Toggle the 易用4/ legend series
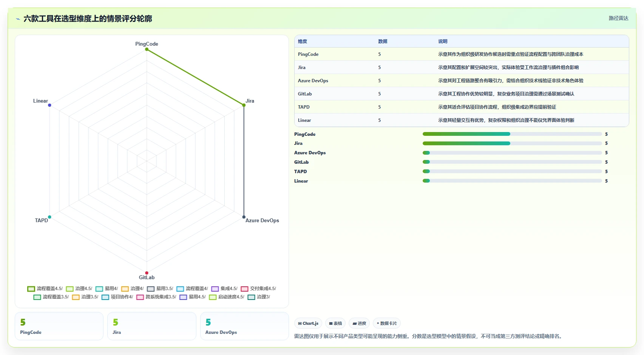Viewport: 644px width, 355px height. pyautogui.click(x=107, y=289)
